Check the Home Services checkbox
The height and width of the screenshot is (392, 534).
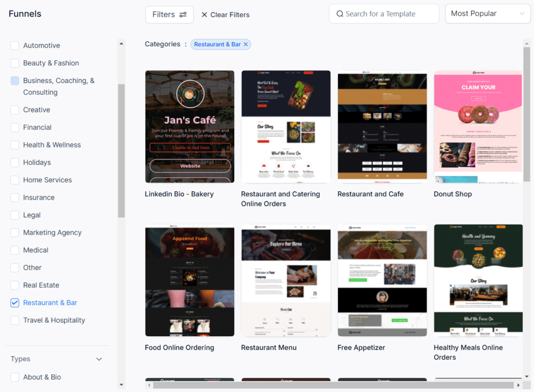click(15, 180)
